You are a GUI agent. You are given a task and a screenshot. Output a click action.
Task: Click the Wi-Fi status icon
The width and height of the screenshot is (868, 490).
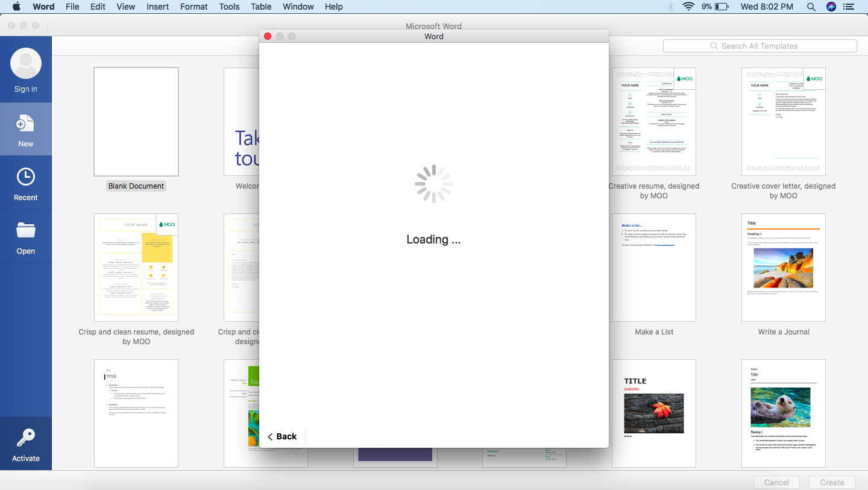[x=688, y=7]
